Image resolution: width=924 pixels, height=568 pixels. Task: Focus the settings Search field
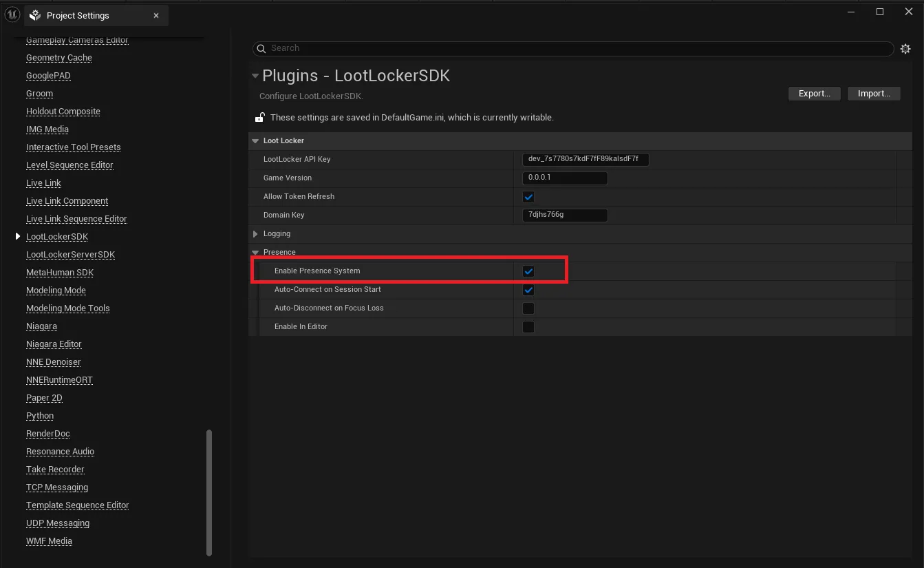pos(573,48)
